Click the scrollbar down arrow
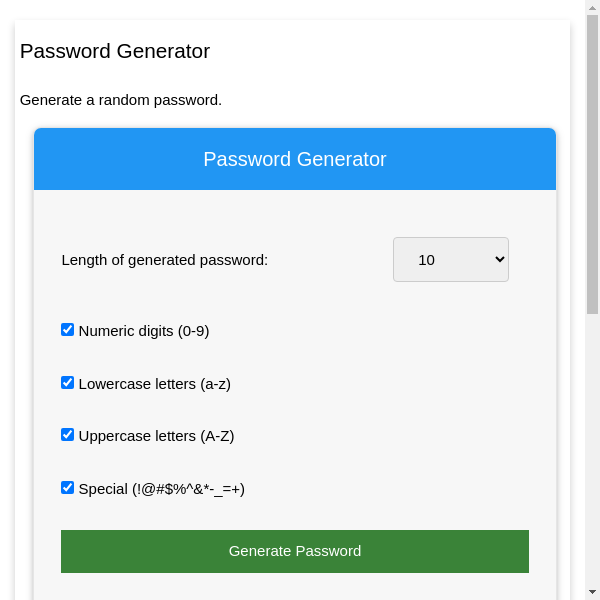The width and height of the screenshot is (600, 600). point(592,592)
